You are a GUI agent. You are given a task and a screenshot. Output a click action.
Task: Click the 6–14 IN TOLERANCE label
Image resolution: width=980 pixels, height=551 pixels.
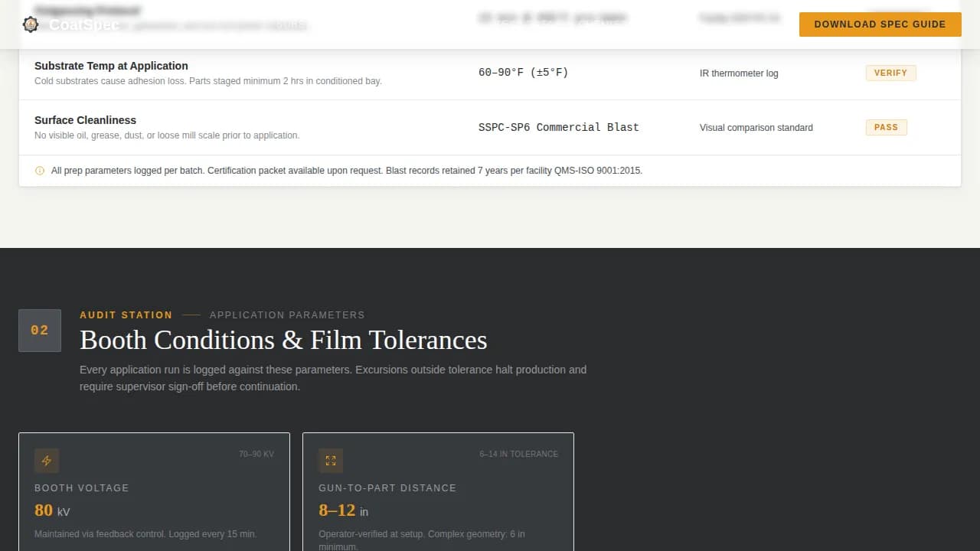point(518,454)
